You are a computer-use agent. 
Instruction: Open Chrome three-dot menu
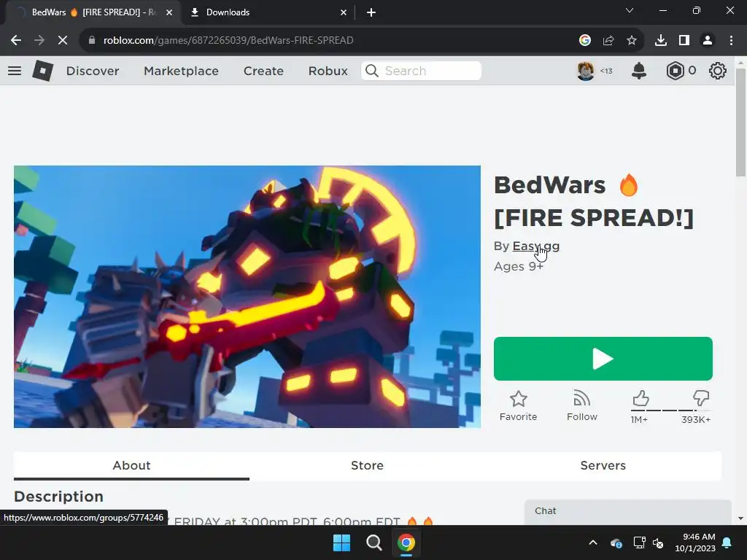point(731,41)
